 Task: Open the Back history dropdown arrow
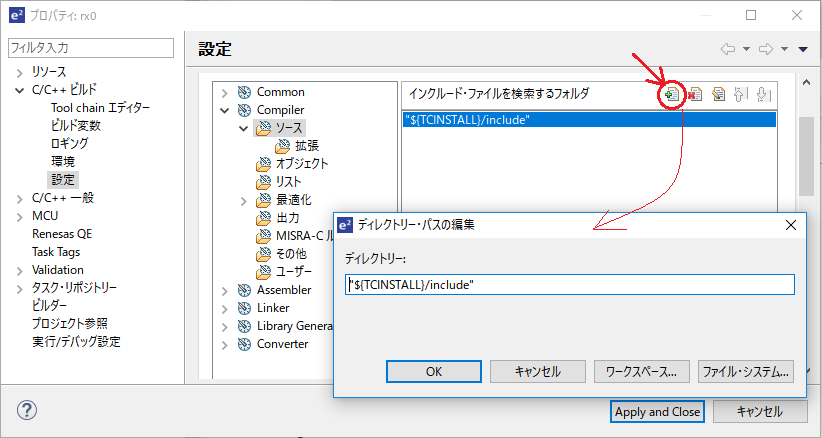(x=746, y=49)
